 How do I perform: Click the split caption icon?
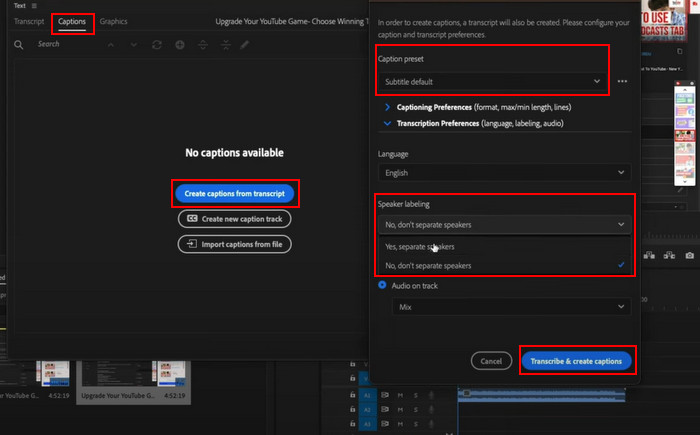(x=204, y=45)
